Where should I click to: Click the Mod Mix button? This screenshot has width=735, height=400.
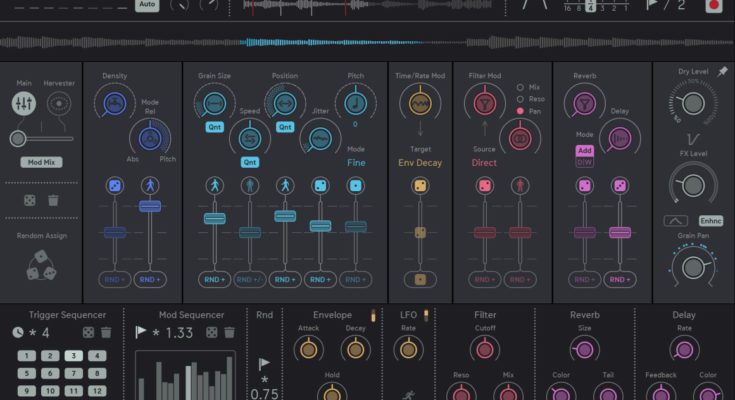click(x=40, y=161)
